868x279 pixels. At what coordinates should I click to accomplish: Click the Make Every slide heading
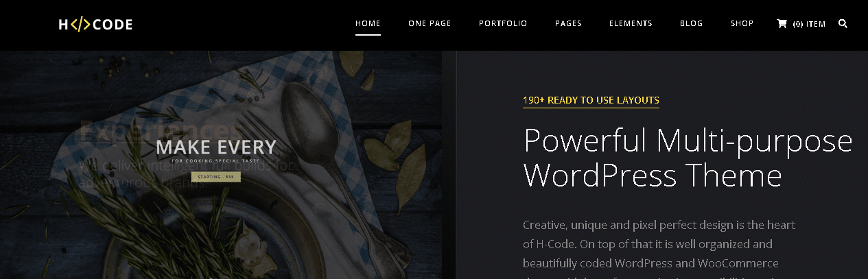coord(216,147)
